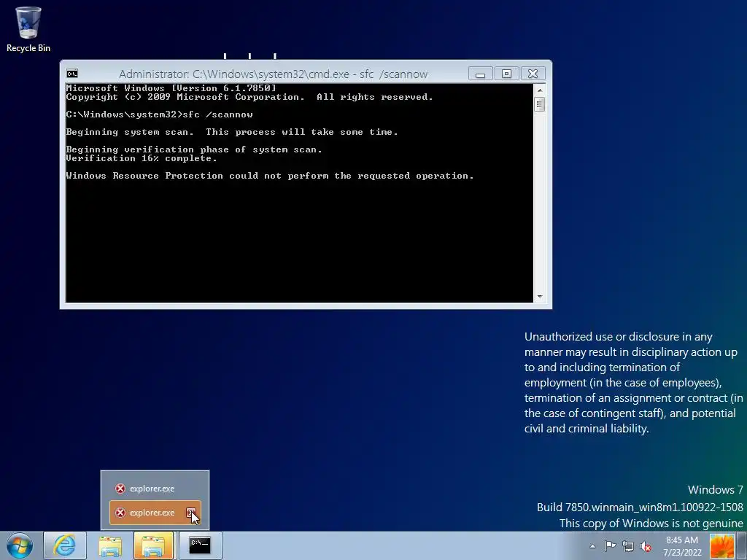Click the flower picture tile on the taskbar
Screen dimensions: 747x560
(x=722, y=546)
